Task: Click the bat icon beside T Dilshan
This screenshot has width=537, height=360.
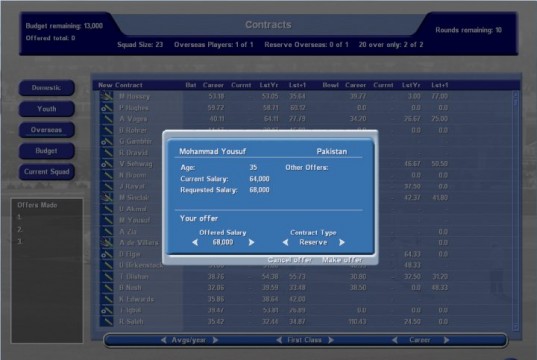Action: tap(107, 276)
